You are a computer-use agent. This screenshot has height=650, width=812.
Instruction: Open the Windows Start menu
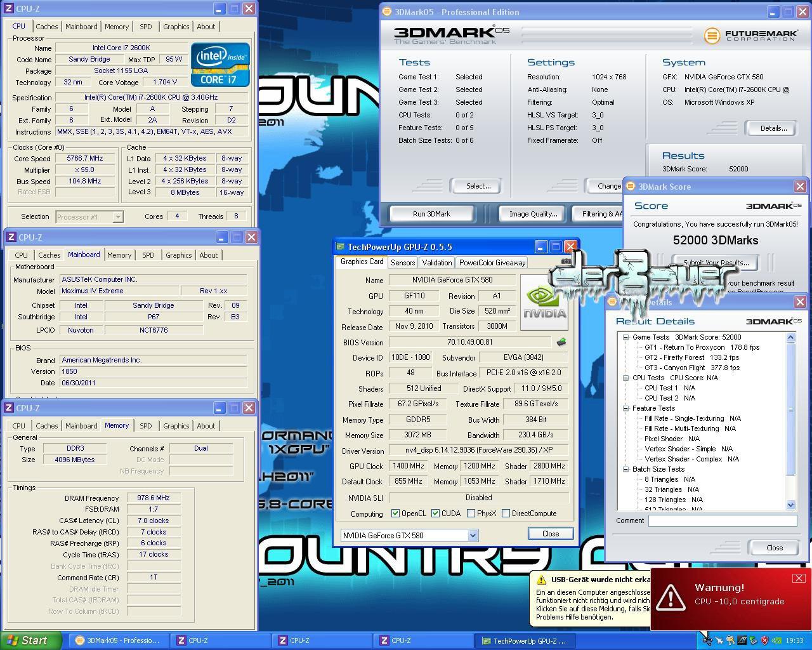(31, 640)
